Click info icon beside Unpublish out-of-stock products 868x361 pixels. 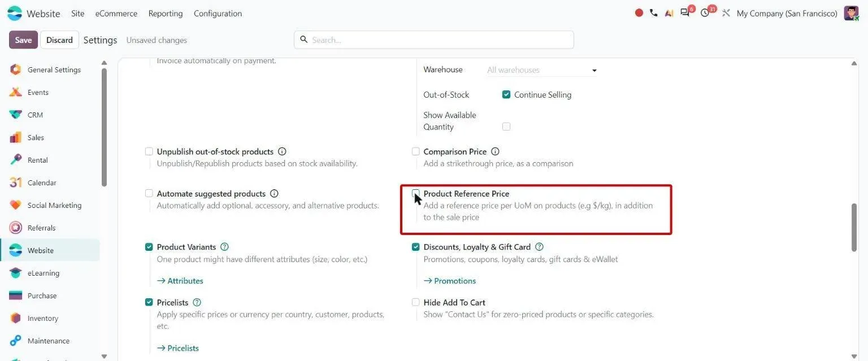point(282,151)
